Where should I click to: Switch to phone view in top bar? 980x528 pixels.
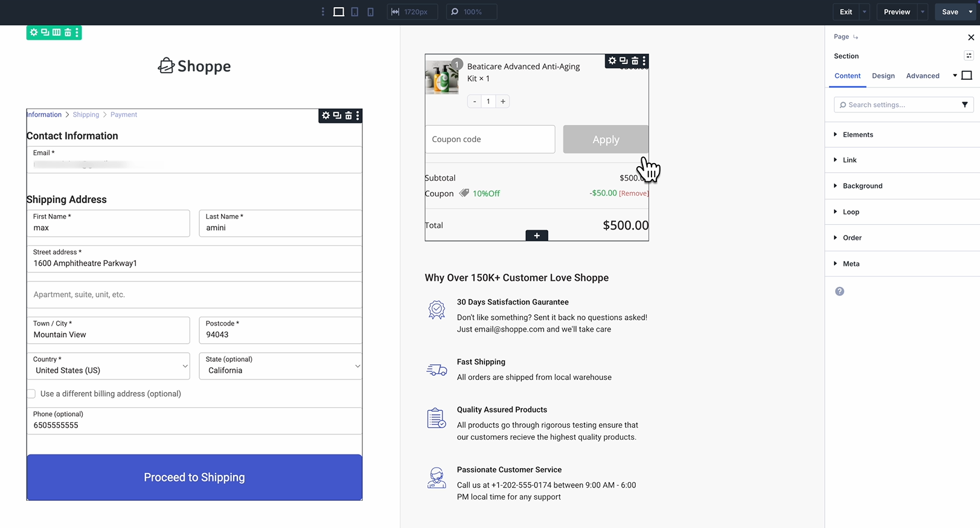371,11
